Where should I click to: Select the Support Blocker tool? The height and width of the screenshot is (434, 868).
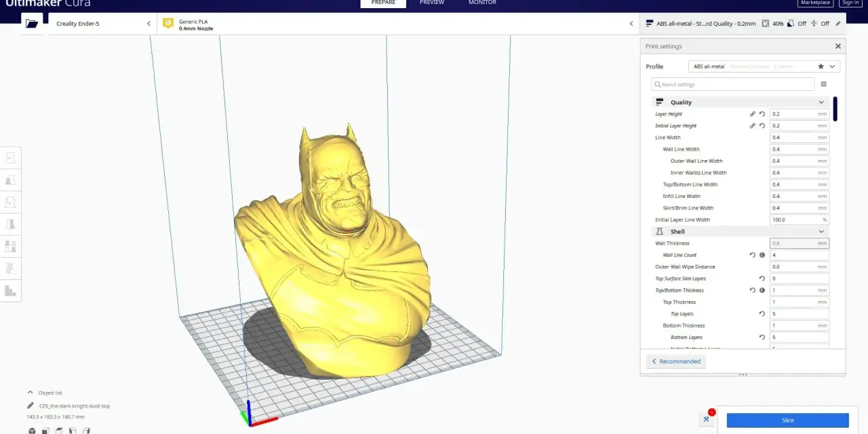click(10, 269)
